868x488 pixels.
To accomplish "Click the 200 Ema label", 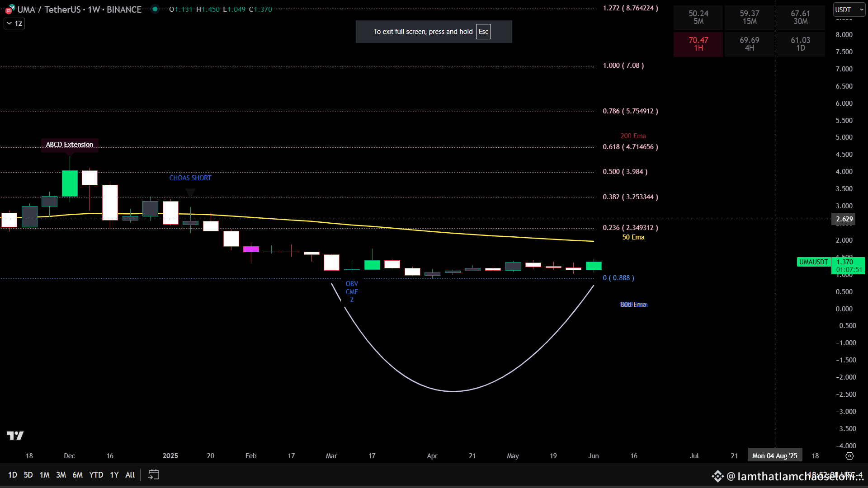I will (633, 136).
